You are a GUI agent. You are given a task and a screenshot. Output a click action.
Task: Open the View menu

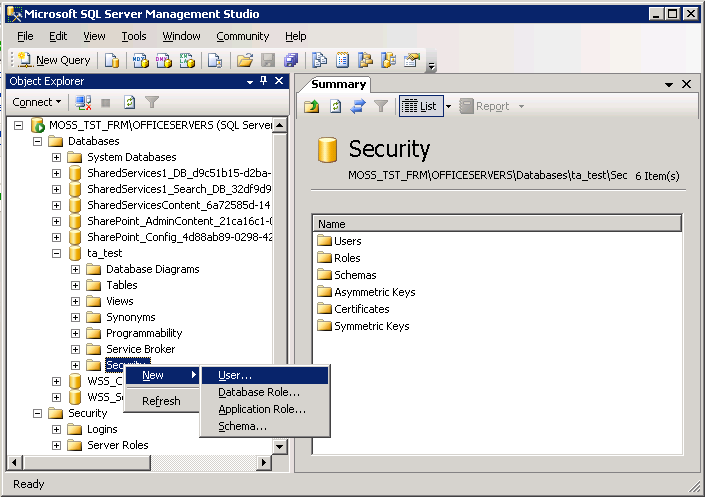pyautogui.click(x=94, y=36)
